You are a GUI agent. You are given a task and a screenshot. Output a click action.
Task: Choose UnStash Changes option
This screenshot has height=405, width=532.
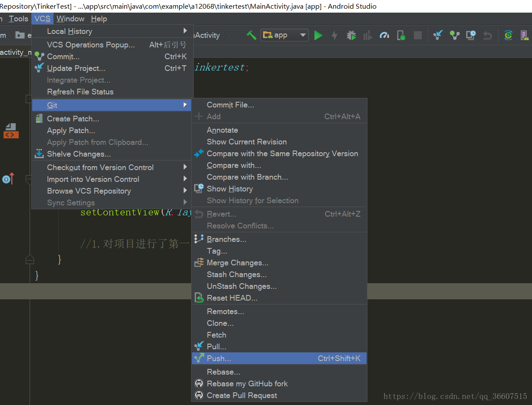[x=279, y=286]
